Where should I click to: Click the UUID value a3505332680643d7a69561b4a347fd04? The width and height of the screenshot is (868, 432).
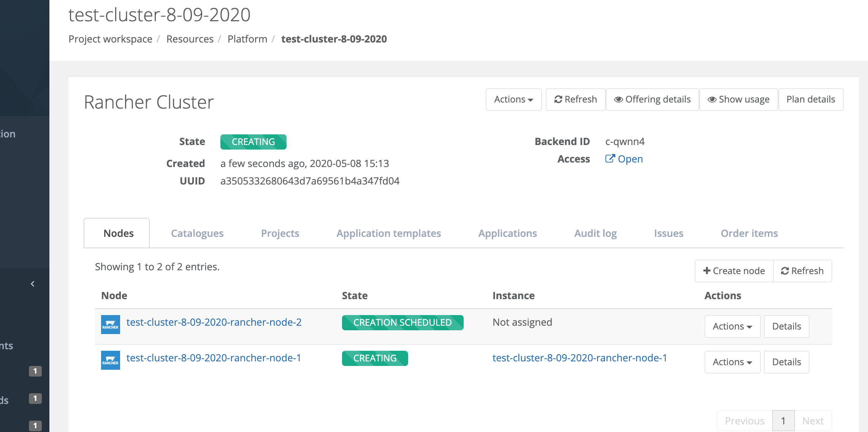pyautogui.click(x=310, y=181)
